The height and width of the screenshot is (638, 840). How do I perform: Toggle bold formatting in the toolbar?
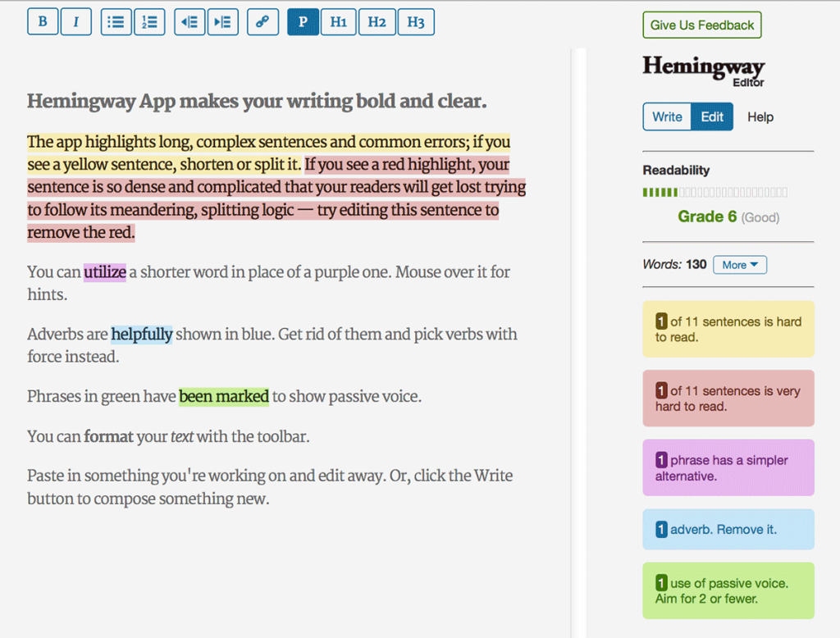click(x=43, y=22)
